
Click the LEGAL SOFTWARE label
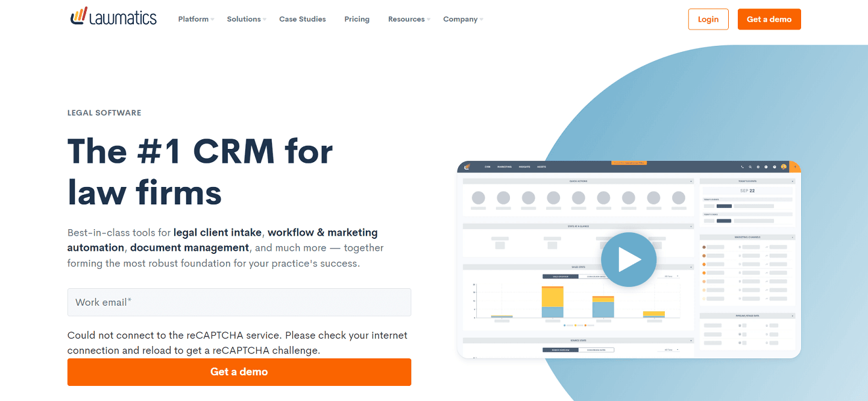(x=104, y=113)
